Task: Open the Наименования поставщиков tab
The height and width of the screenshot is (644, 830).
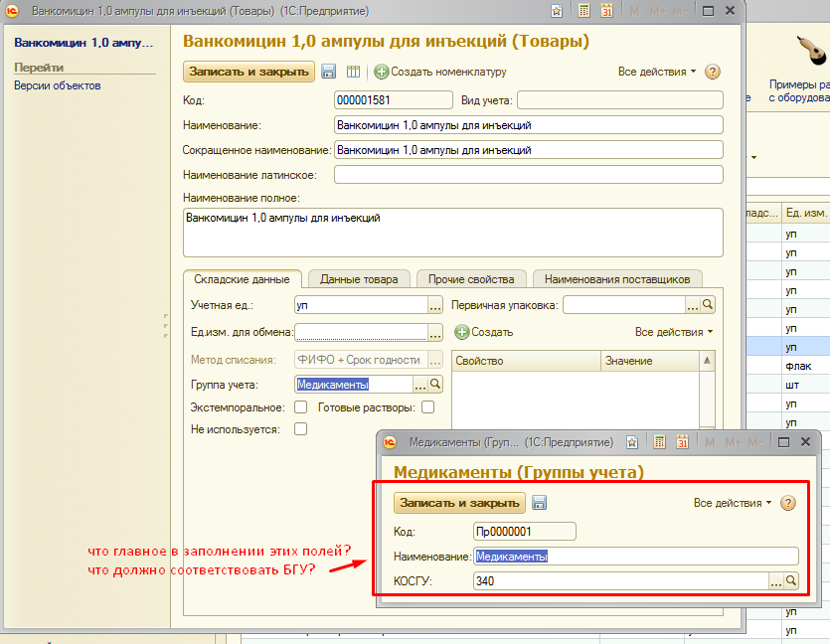Action: tap(617, 279)
